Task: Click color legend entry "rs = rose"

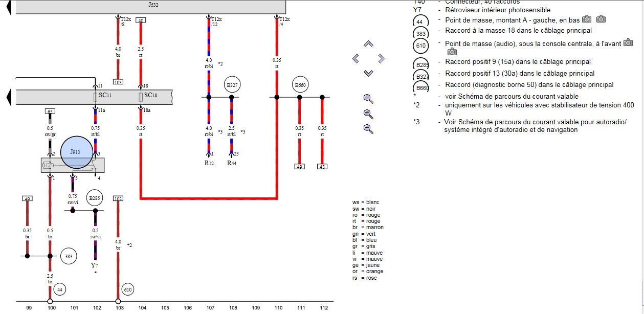Action: (365, 278)
